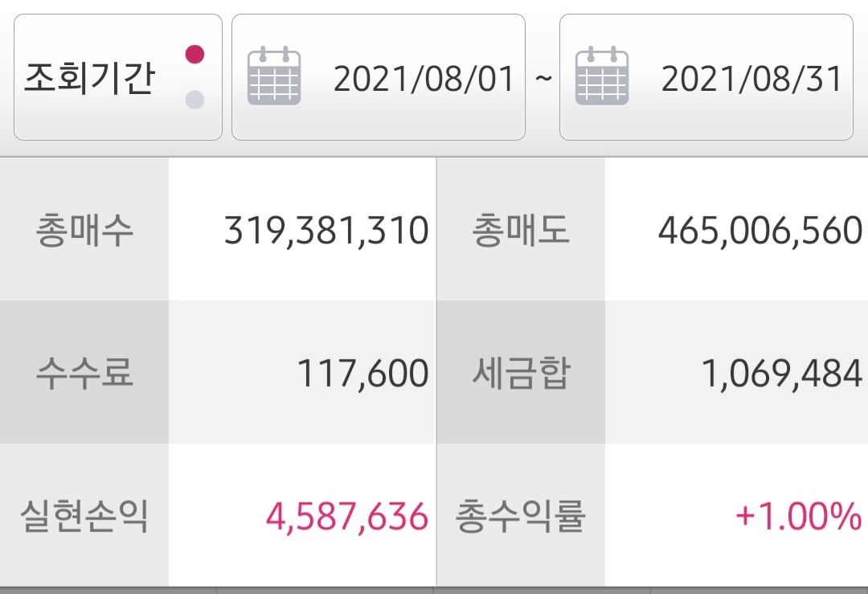Click the 총매수 label cell
868x594 pixels.
(x=84, y=231)
